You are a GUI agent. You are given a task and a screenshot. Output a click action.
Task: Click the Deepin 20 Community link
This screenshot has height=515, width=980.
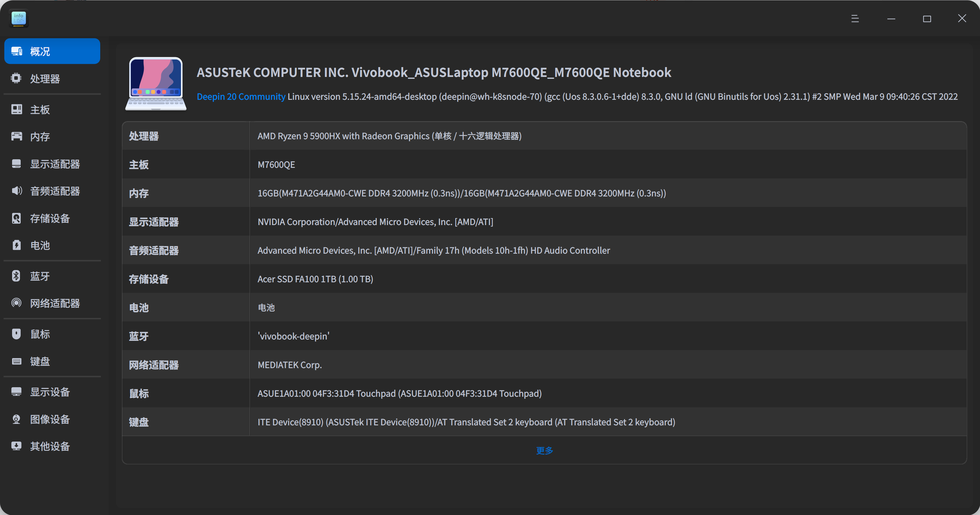241,97
